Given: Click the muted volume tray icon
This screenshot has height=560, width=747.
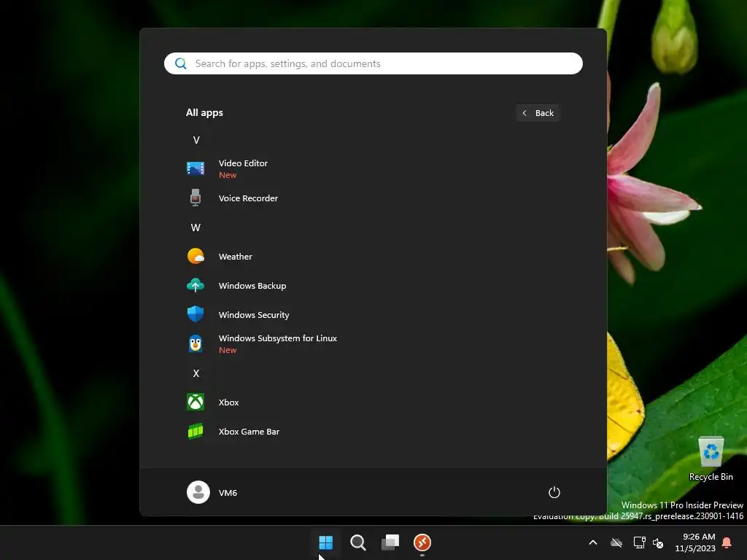Looking at the screenshot, I should pos(659,542).
